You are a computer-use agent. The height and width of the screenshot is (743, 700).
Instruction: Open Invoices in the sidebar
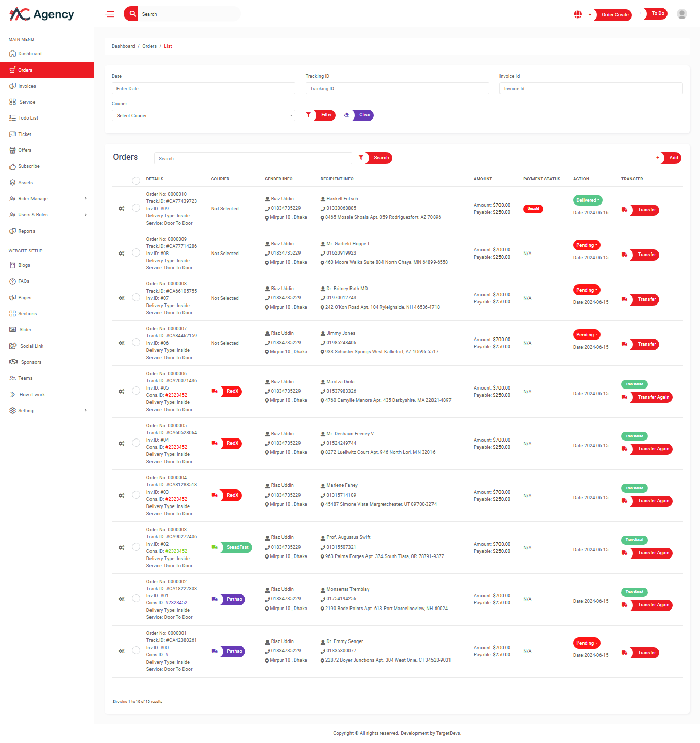click(27, 86)
